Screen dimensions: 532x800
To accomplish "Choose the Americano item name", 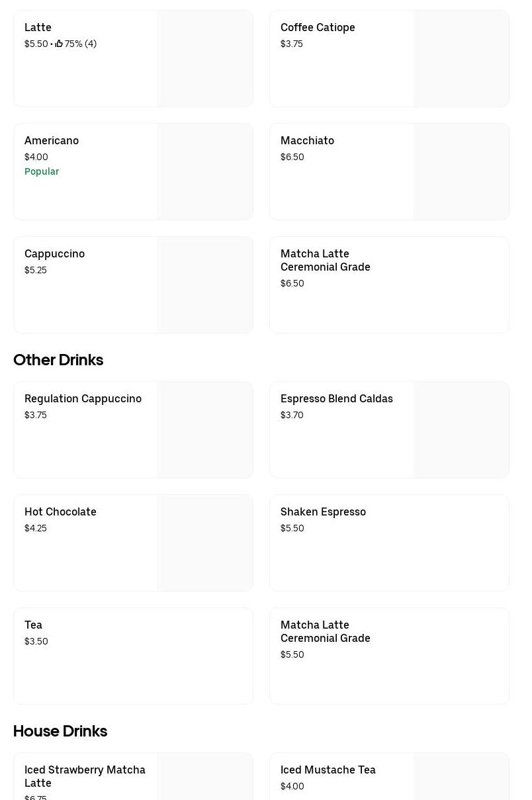I will tap(52, 140).
